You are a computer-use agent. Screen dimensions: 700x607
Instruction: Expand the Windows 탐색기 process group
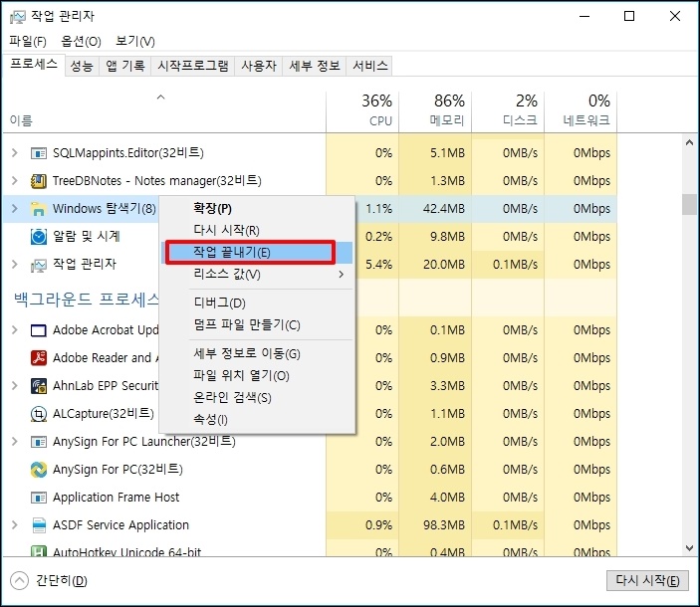pyautogui.click(x=15, y=208)
